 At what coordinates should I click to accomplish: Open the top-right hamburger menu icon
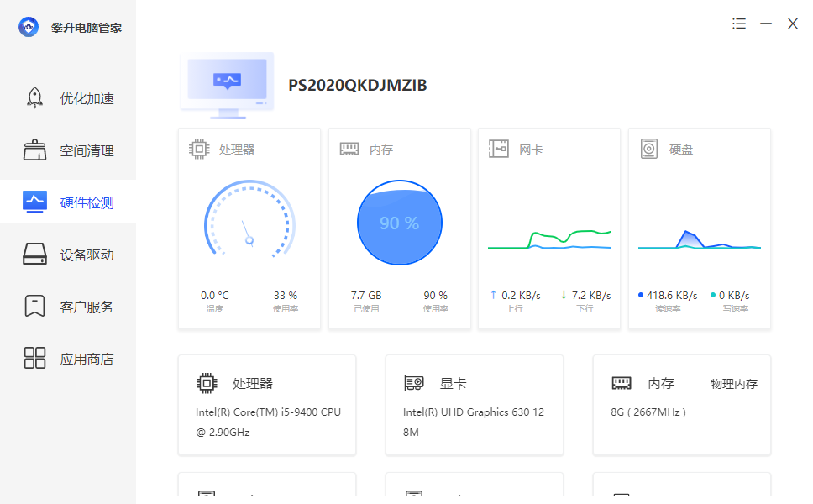[x=739, y=24]
